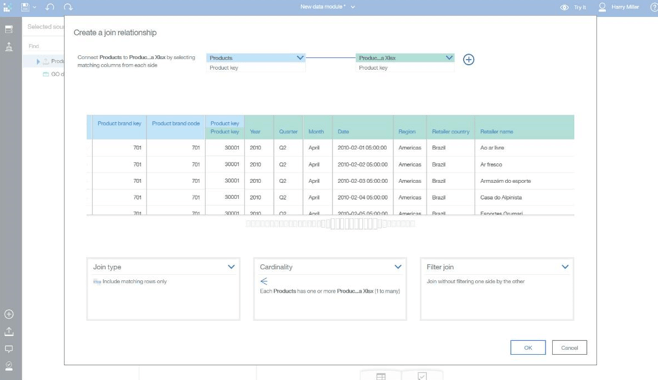
Task: Expand the Products tree item arrow
Action: click(38, 62)
